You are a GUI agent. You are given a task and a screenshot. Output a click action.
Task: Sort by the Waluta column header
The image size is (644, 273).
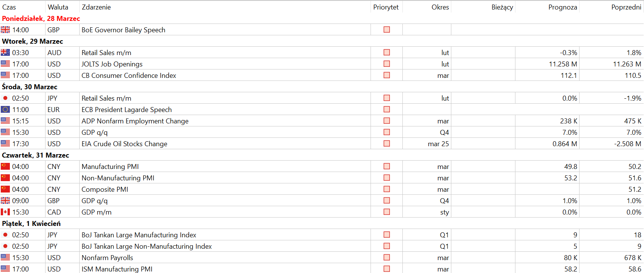click(58, 7)
